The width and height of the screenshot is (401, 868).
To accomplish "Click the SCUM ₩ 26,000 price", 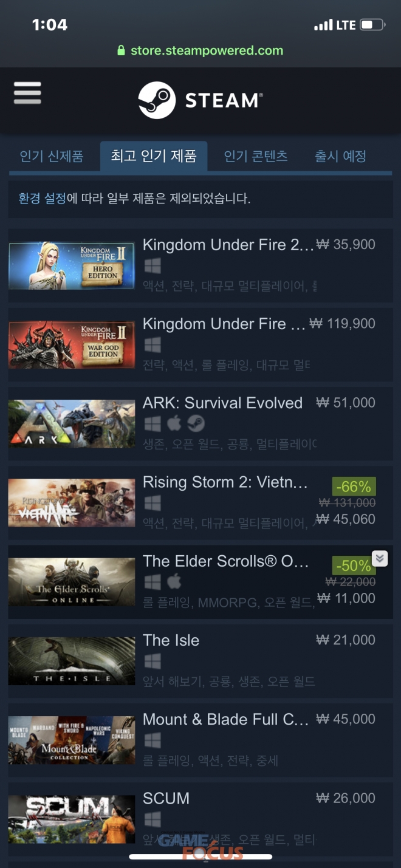I will (346, 798).
